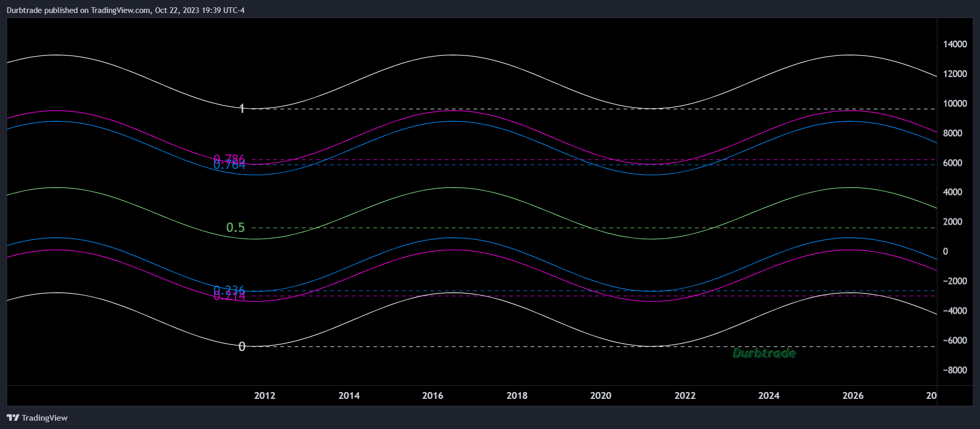Click the 2016 year label
Screen dimensions: 980x429
coord(433,396)
